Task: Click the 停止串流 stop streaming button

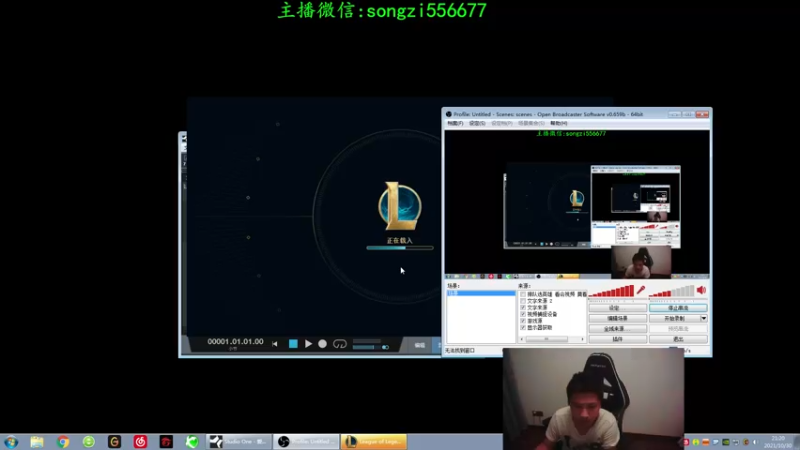Action: pos(678,308)
